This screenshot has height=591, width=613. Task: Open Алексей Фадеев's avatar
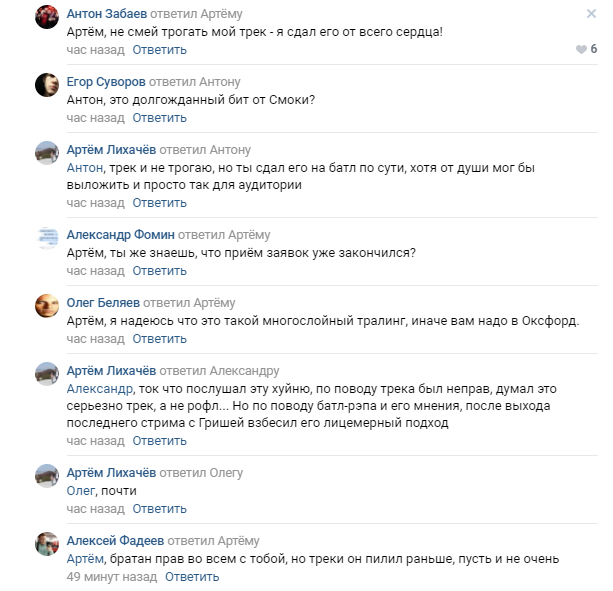(46, 543)
